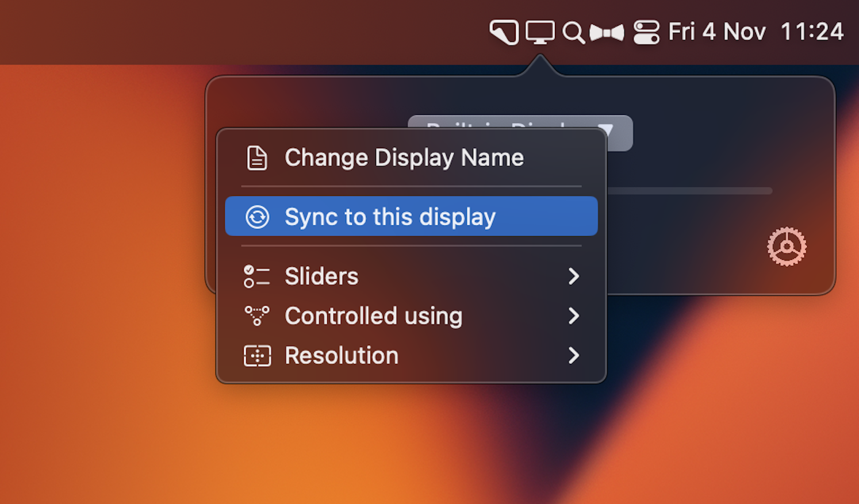Click the resolution frame icon

tap(257, 356)
